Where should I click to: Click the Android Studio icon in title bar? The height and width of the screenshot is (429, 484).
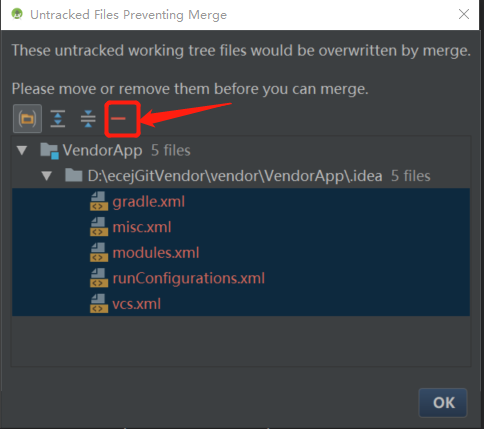click(x=17, y=14)
